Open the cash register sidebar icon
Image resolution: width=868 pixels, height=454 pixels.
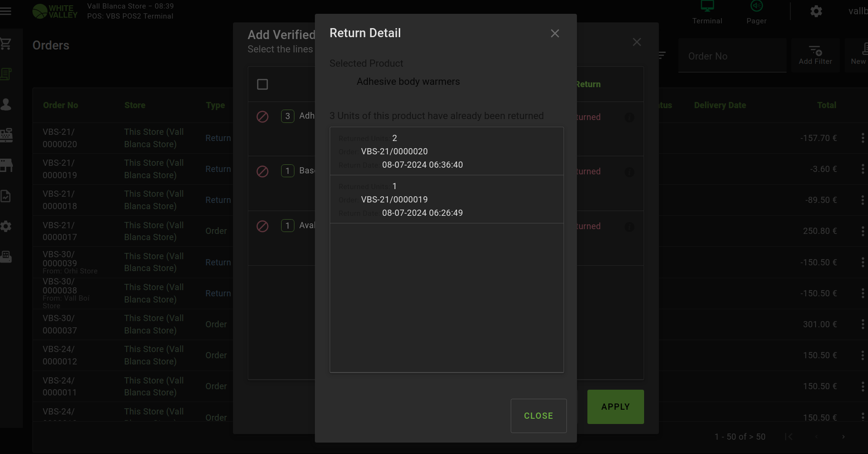(6, 135)
